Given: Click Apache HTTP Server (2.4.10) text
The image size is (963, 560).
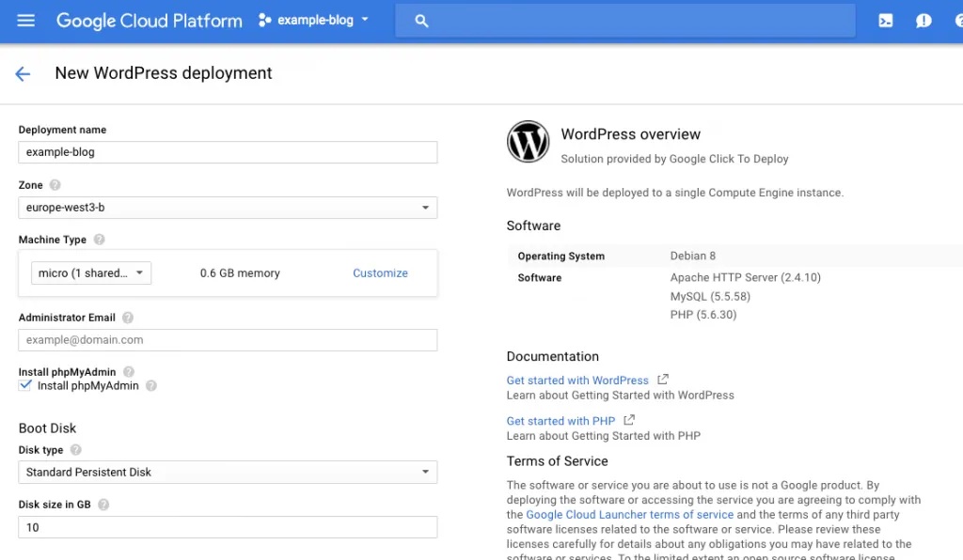Looking at the screenshot, I should click(x=746, y=277).
